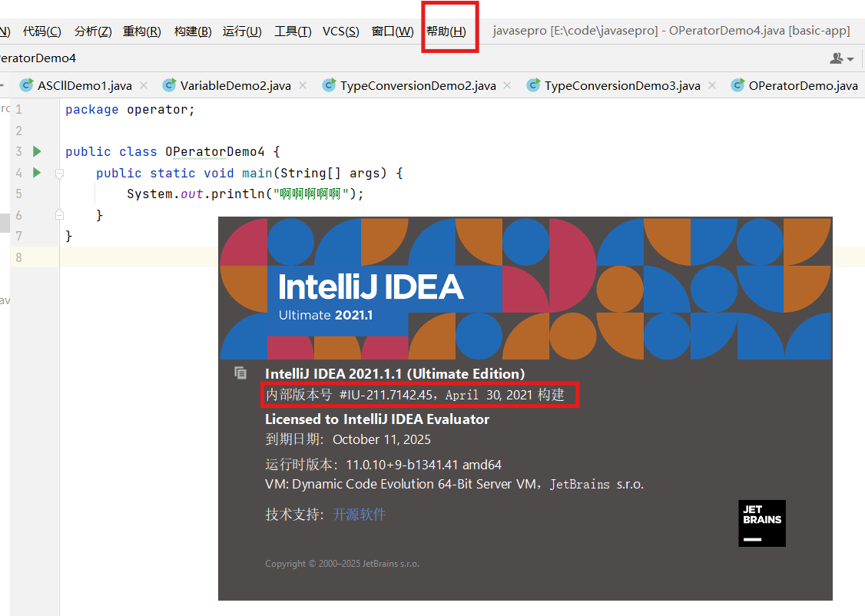Image resolution: width=865 pixels, height=616 pixels.
Task: Switch to TypeConversionDemo2.java tab
Action: click(418, 85)
